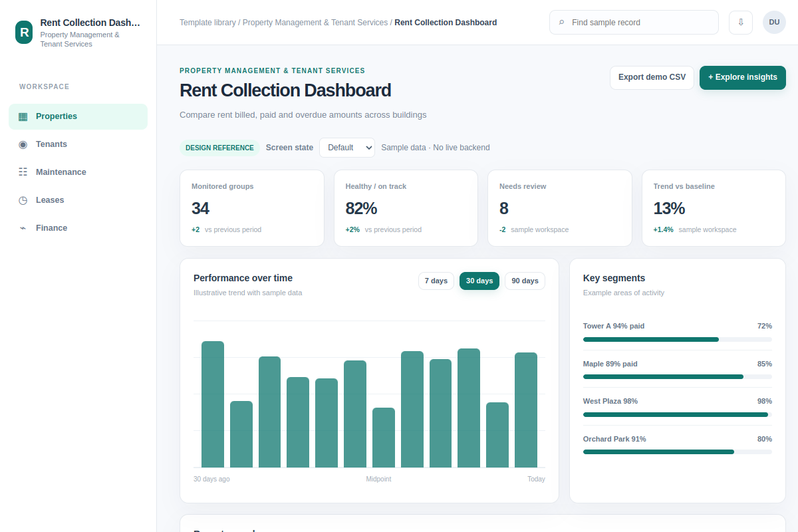Click the Orchard Park 91% label
The height and width of the screenshot is (532, 798).
pos(614,439)
